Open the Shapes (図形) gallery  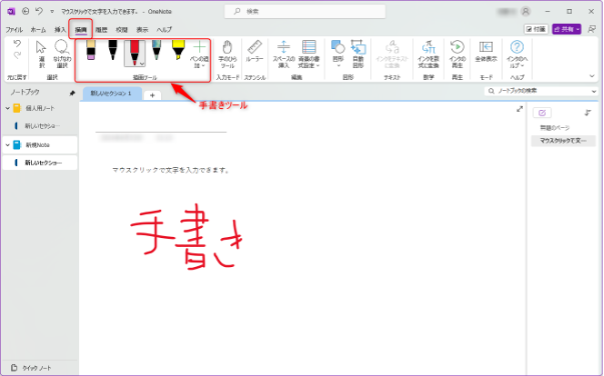click(338, 54)
